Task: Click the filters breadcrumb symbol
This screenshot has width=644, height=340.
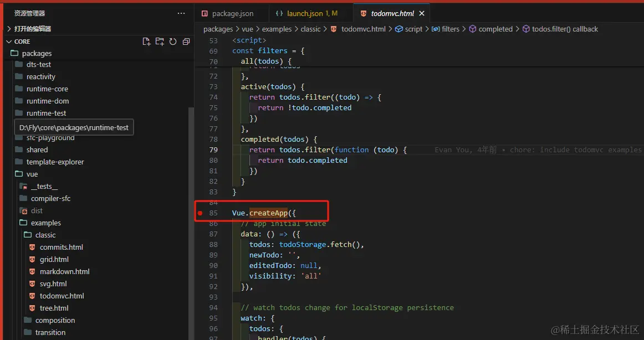Action: point(446,29)
